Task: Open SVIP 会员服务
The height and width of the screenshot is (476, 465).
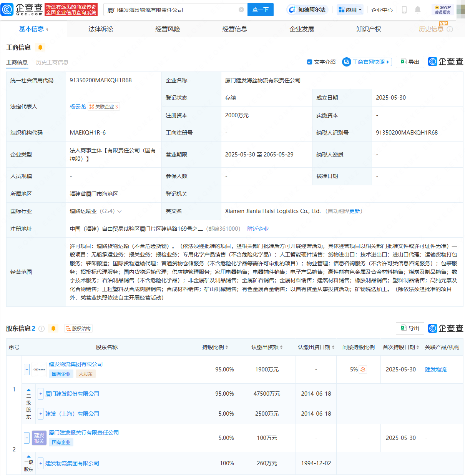Action: click(x=443, y=10)
